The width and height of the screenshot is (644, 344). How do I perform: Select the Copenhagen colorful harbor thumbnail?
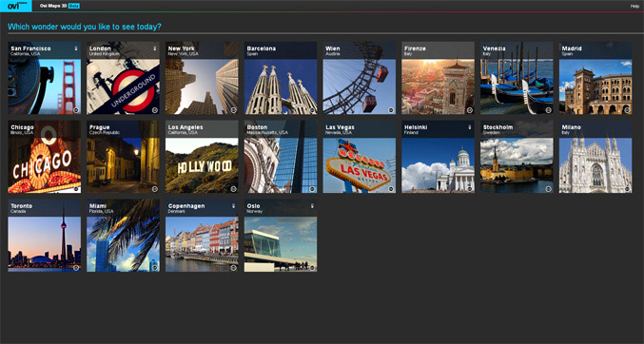(x=202, y=236)
